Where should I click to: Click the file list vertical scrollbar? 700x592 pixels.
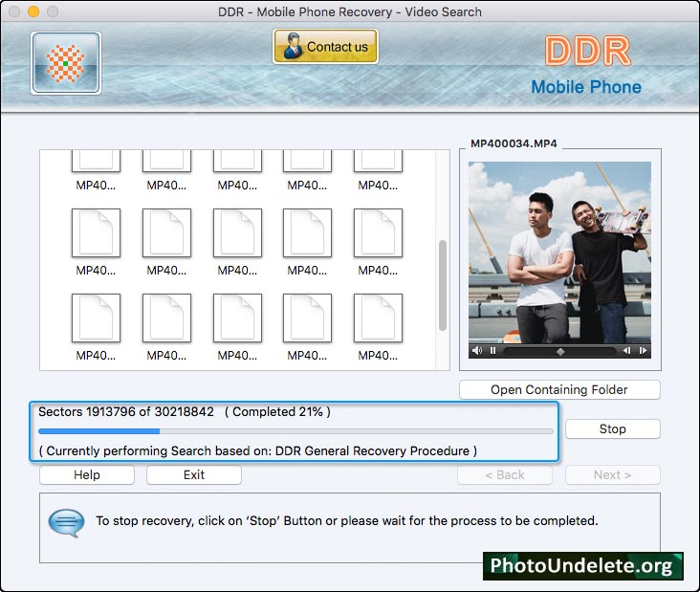443,285
